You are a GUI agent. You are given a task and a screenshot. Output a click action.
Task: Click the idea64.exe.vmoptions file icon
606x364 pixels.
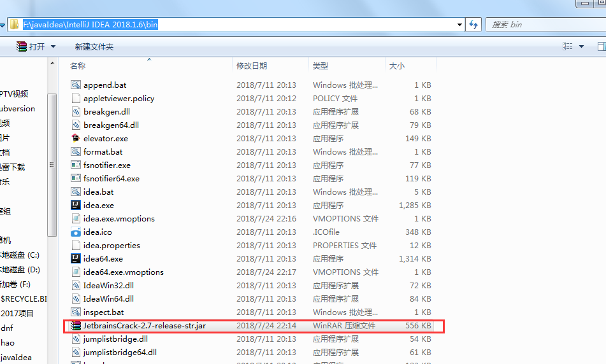click(76, 272)
